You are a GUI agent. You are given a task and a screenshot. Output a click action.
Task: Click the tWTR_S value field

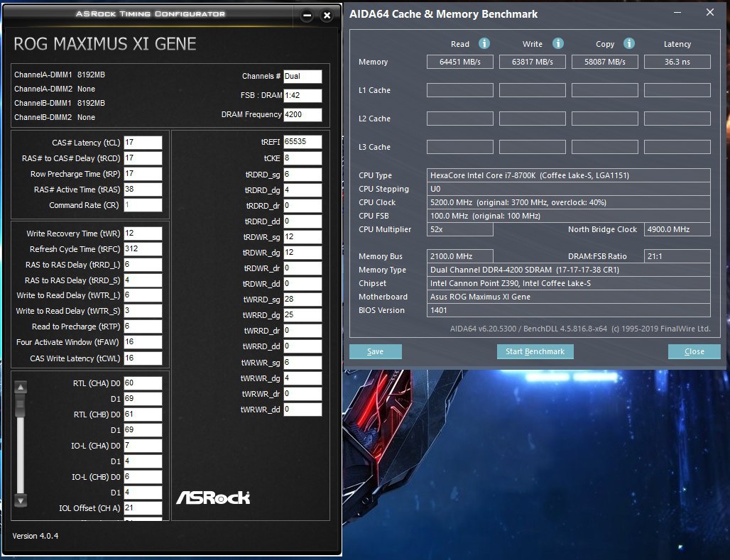coord(143,311)
